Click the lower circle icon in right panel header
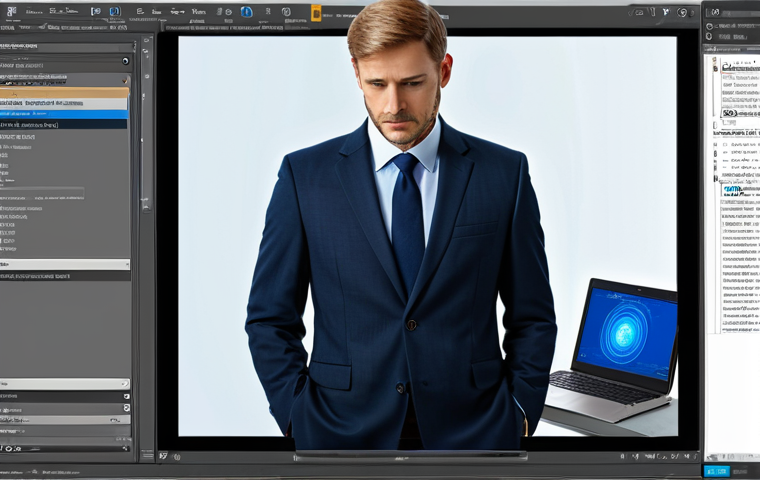The image size is (760, 480). pyautogui.click(x=709, y=36)
